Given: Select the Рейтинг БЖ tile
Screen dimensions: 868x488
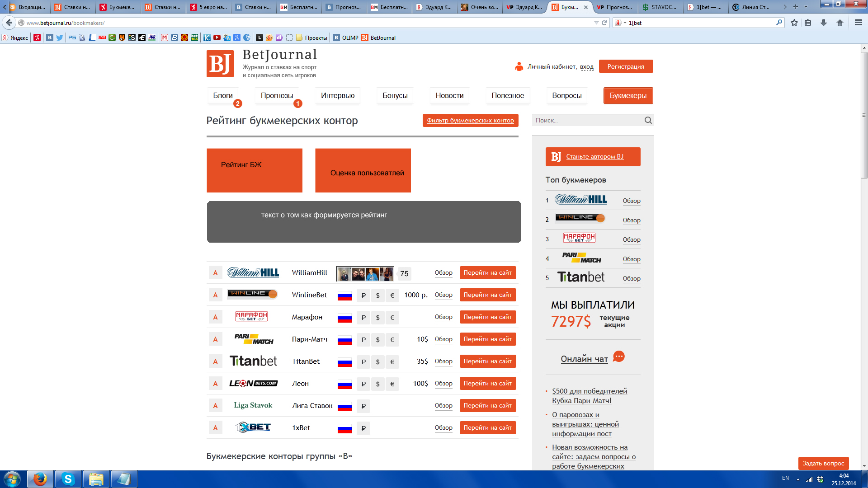Looking at the screenshot, I should pyautogui.click(x=255, y=170).
